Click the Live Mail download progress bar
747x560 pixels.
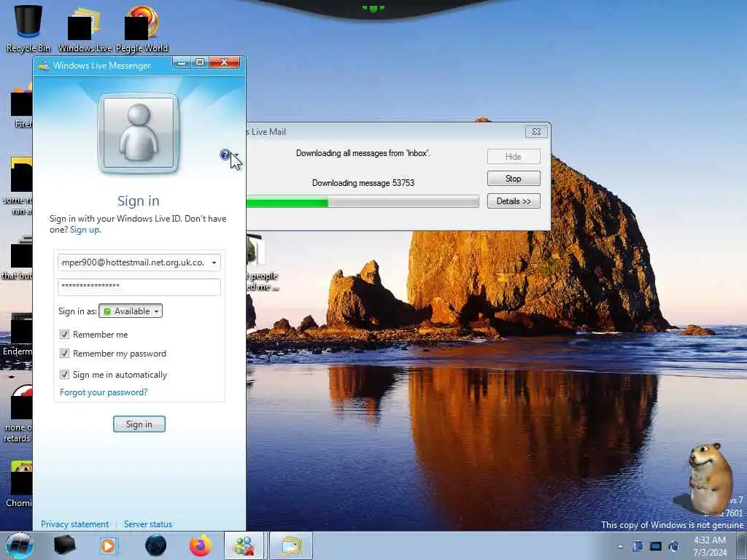click(363, 202)
